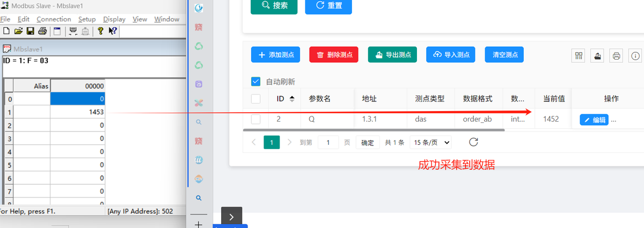Open the View menu in Modbus Slave
The height and width of the screenshot is (228, 644).
(x=140, y=19)
